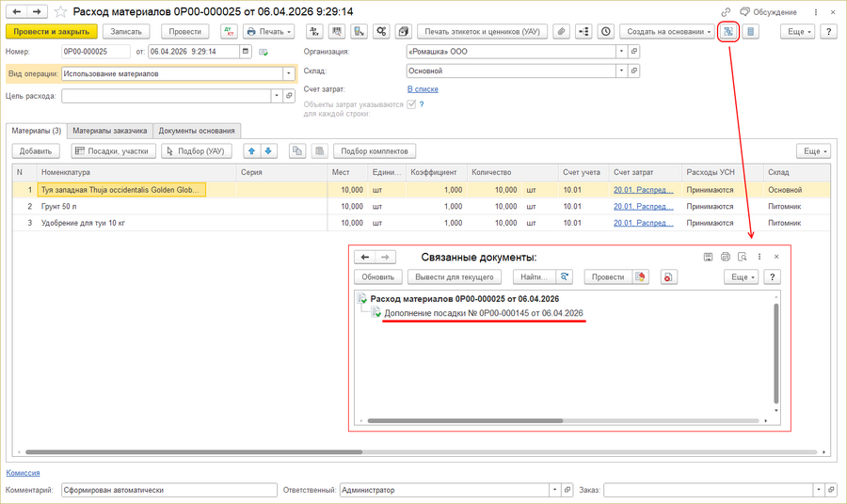This screenshot has height=504, width=847.
Task: Switch to Документы основания tab
Action: pos(197,131)
